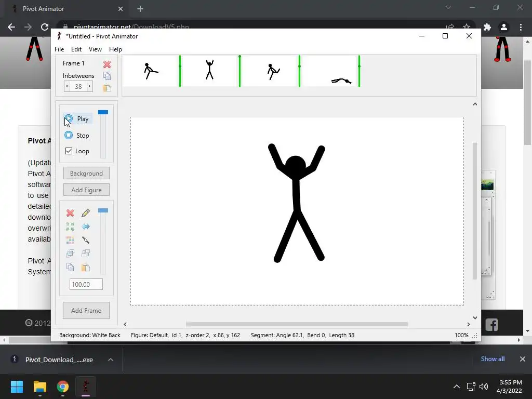The height and width of the screenshot is (399, 532).
Task: Paste figure icon in tools panel
Action: (86, 268)
